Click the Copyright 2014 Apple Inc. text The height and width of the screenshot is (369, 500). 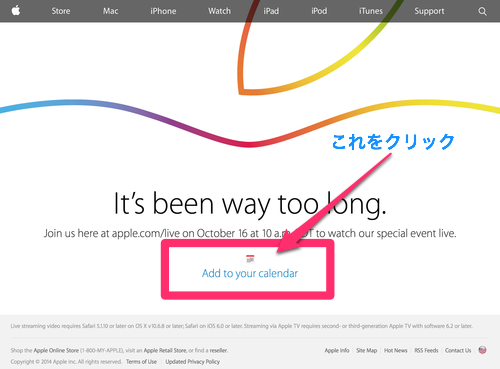(66, 362)
